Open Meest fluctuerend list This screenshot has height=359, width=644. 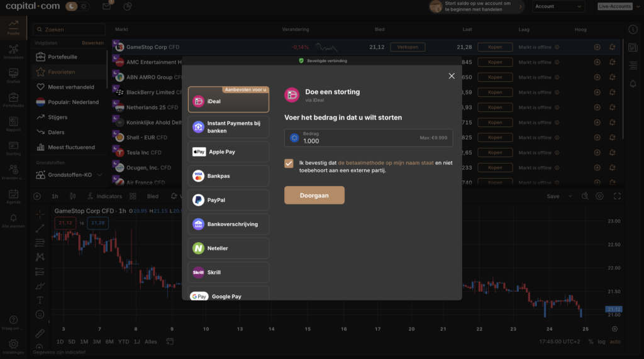pyautogui.click(x=69, y=147)
